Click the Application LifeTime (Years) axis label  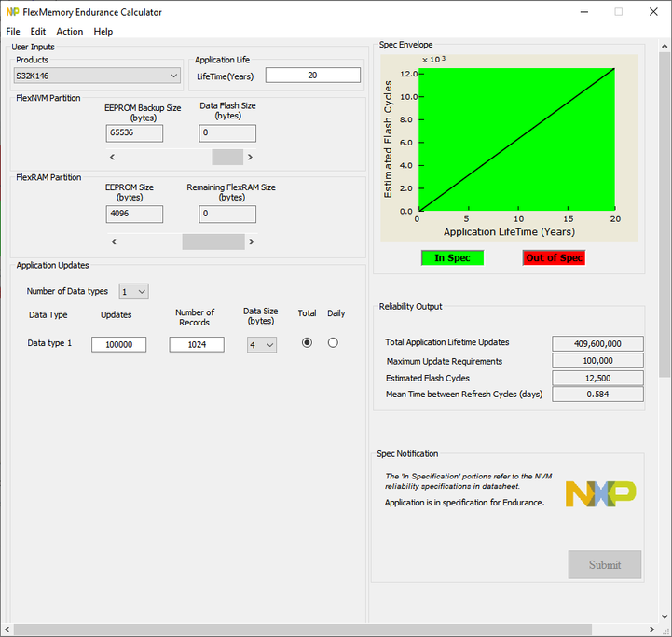click(509, 232)
